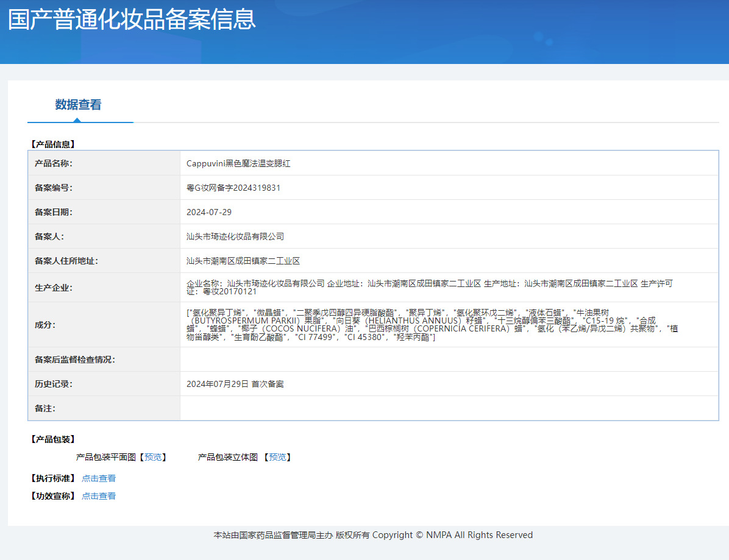The height and width of the screenshot is (560, 729).
Task: Switch to the 数据查看 tab
Action: pyautogui.click(x=78, y=105)
